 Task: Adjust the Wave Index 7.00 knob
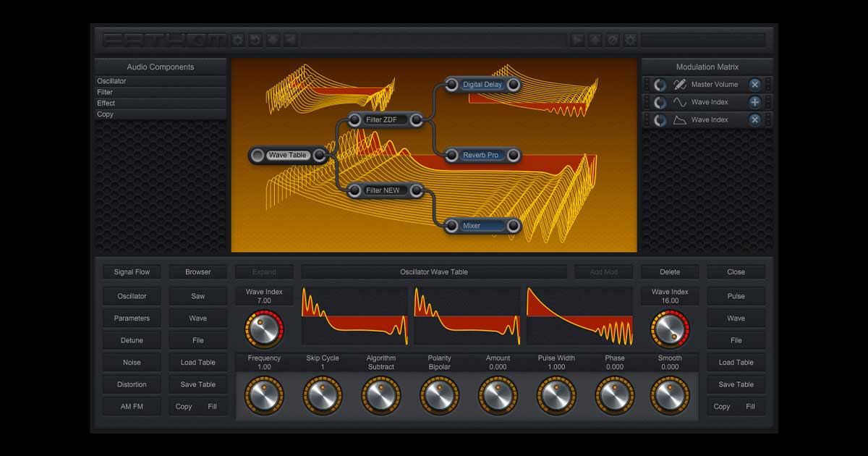tap(264, 328)
